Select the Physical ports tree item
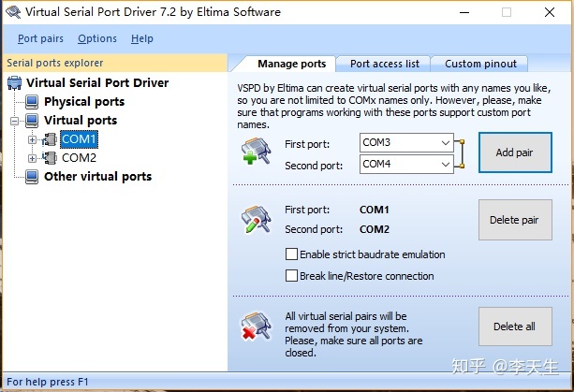Viewport: 574px width, 392px height. (84, 102)
